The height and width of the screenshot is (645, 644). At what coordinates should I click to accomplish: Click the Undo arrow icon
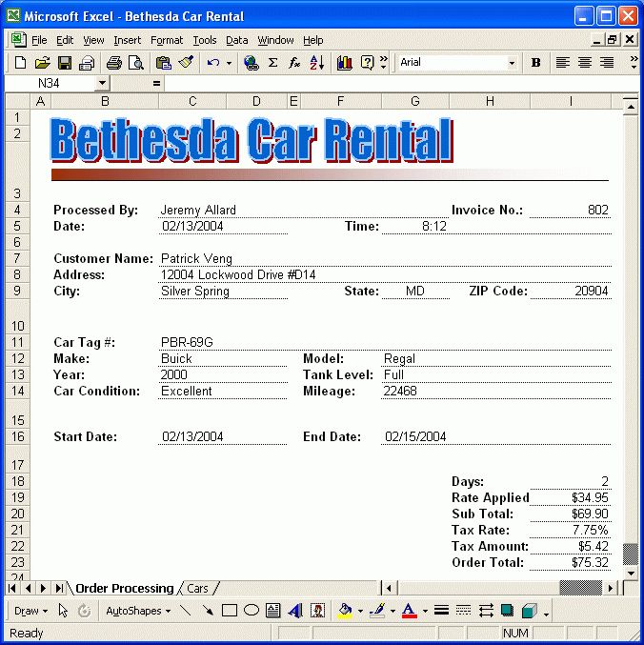point(213,63)
